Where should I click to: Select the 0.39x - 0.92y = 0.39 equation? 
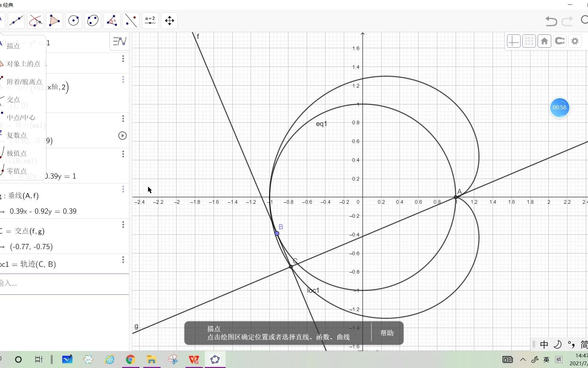coord(43,211)
